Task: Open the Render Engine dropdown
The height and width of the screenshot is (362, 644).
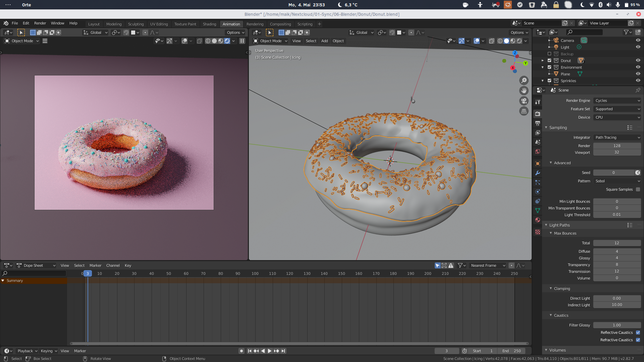Action: pos(617,101)
